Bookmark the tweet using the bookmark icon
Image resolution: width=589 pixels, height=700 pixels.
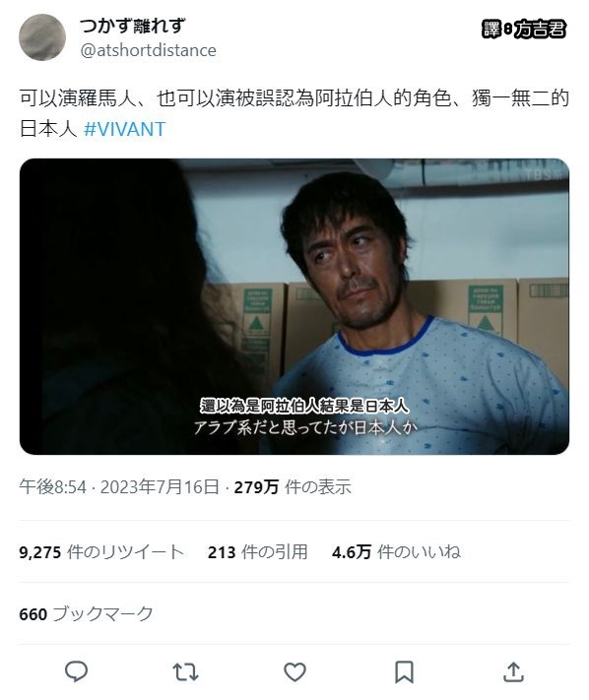(404, 671)
